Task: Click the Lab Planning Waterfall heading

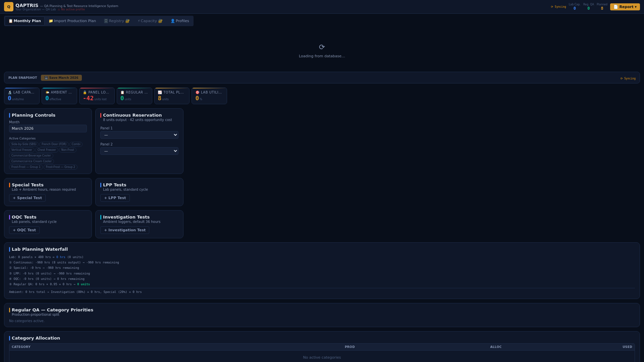Action: click(40, 249)
